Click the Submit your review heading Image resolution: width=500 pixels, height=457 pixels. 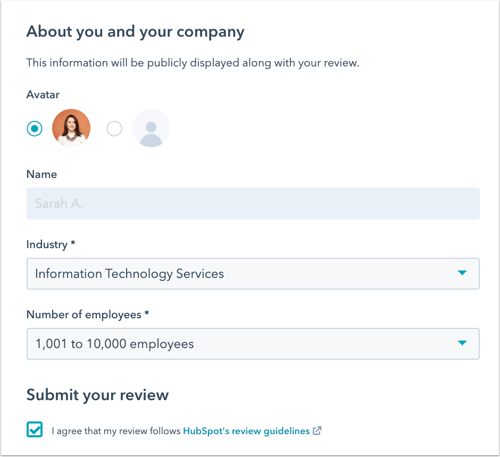[98, 395]
